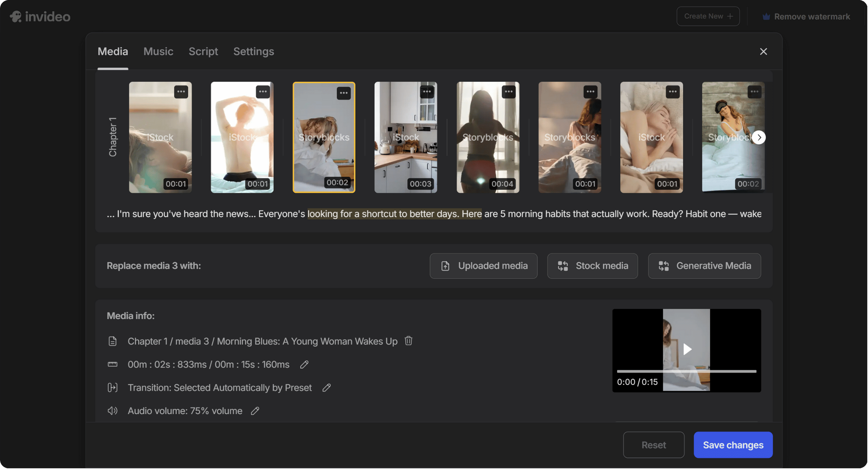Edit the media duration pencil icon
This screenshot has width=868, height=469.
[x=304, y=364]
